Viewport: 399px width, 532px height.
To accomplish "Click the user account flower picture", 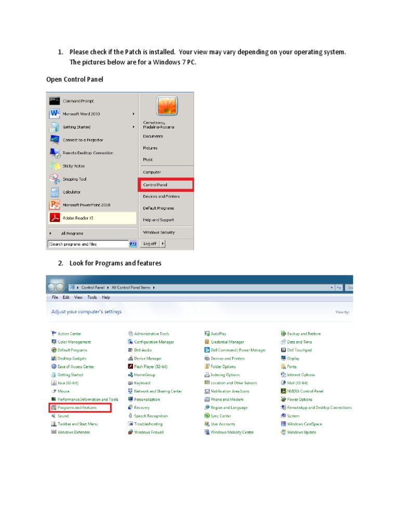I will (167, 105).
